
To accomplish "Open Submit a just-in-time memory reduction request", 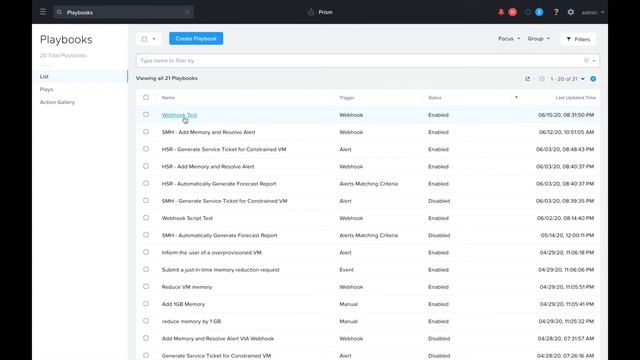I will coord(220,270).
